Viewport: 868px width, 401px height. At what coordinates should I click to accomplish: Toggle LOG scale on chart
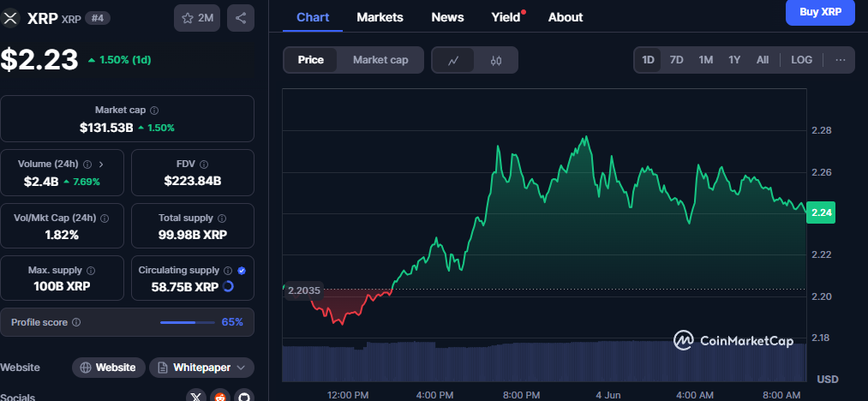(x=801, y=60)
